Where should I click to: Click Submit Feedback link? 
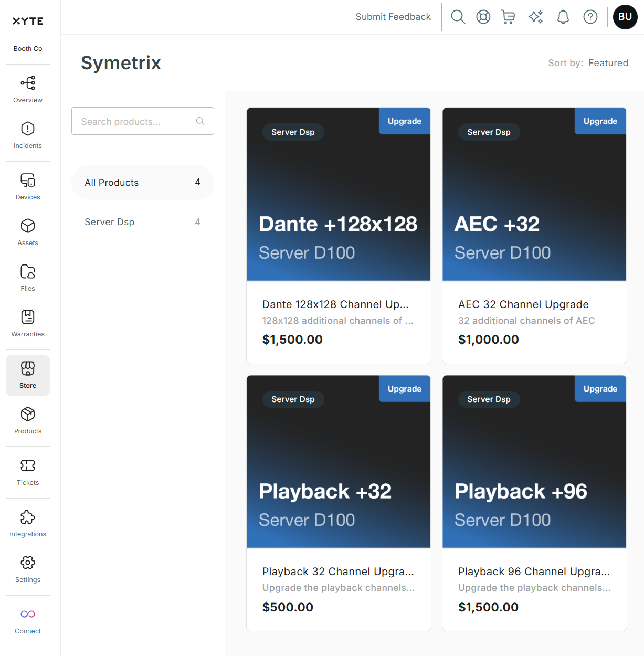tap(393, 17)
